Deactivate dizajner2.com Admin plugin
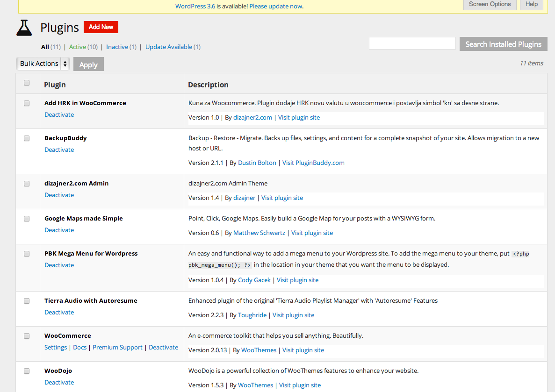This screenshot has height=392, width=555. tap(59, 195)
